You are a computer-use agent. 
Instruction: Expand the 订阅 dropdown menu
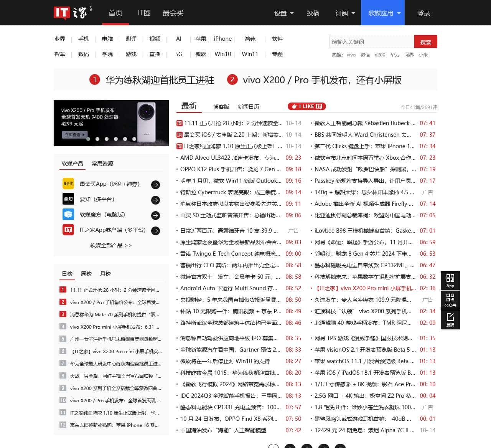(345, 13)
